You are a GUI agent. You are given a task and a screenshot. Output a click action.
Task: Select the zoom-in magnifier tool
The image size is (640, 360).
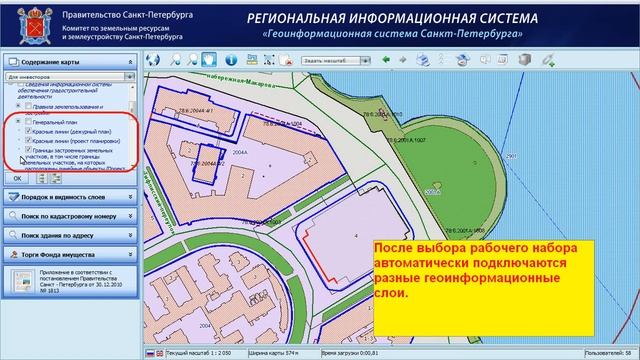tap(175, 60)
